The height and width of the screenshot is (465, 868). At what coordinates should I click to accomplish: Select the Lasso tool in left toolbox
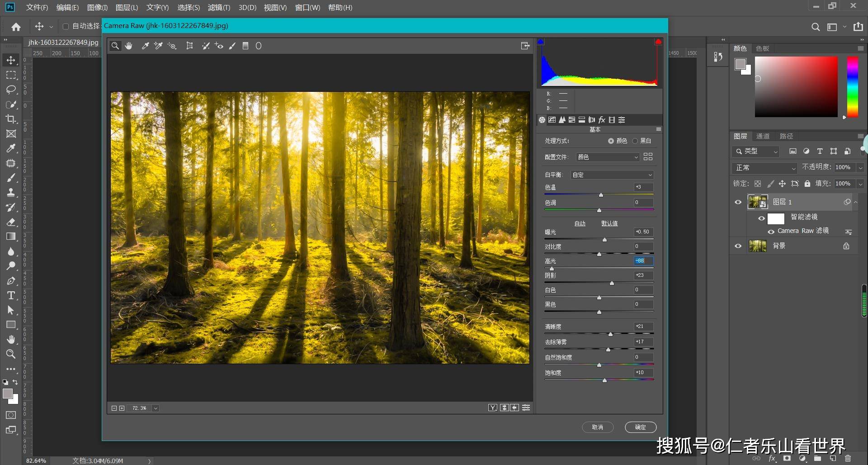coord(11,90)
